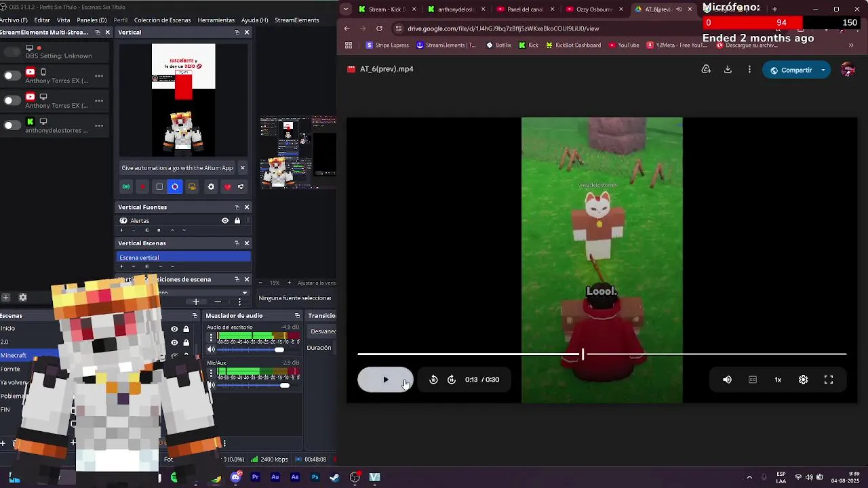Mute the Drive video player volume
Screen dimensions: 868x488
[727, 380]
